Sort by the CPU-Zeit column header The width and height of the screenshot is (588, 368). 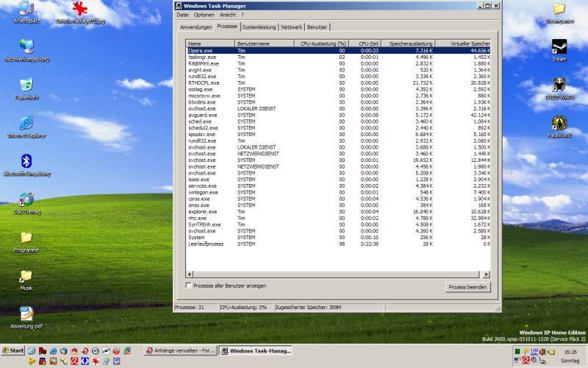click(x=365, y=43)
